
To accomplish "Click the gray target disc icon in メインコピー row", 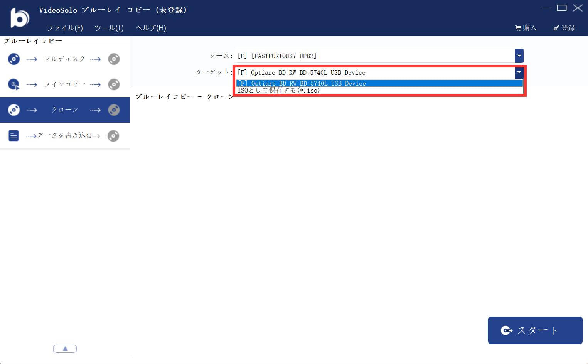I will coord(114,84).
